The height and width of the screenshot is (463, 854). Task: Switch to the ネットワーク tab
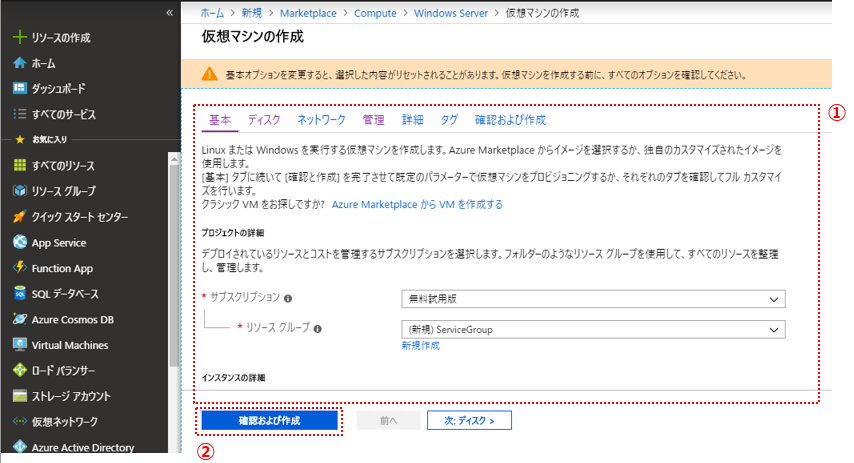pyautogui.click(x=321, y=120)
